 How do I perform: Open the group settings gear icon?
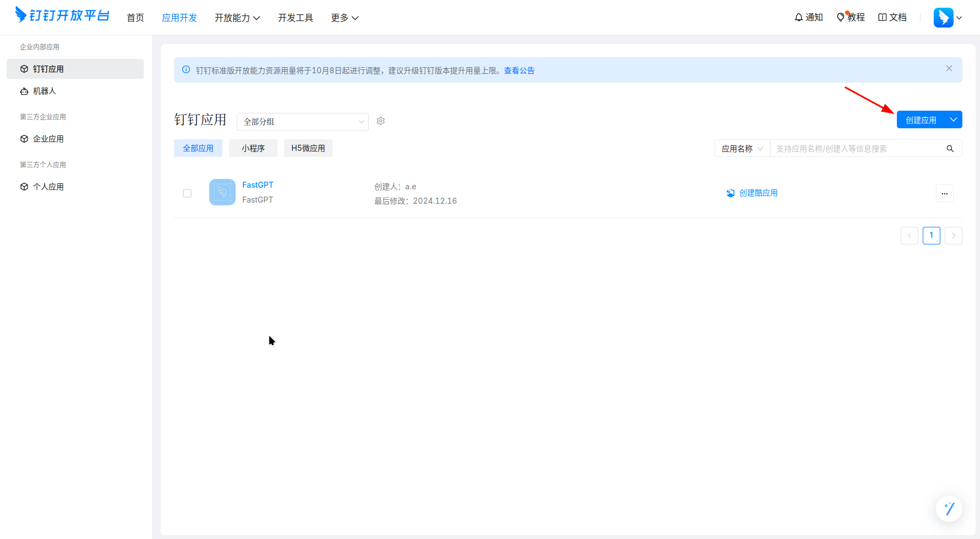(x=380, y=121)
